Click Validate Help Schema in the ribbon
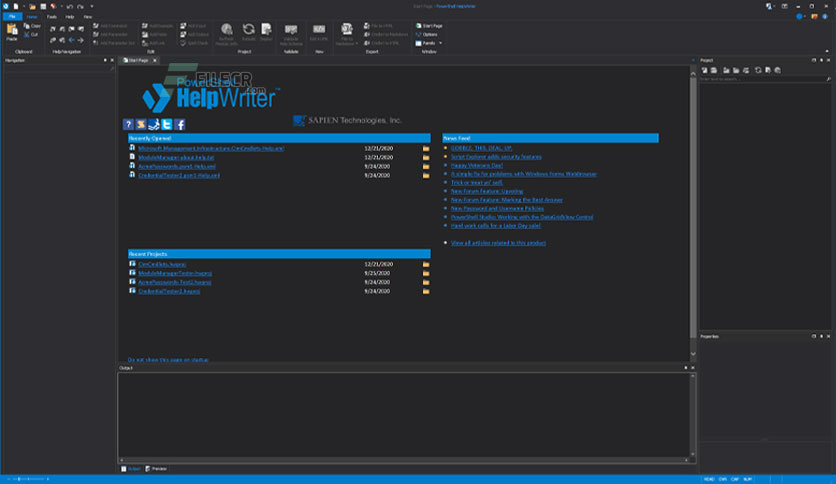This screenshot has height=484, width=836. pos(291,35)
